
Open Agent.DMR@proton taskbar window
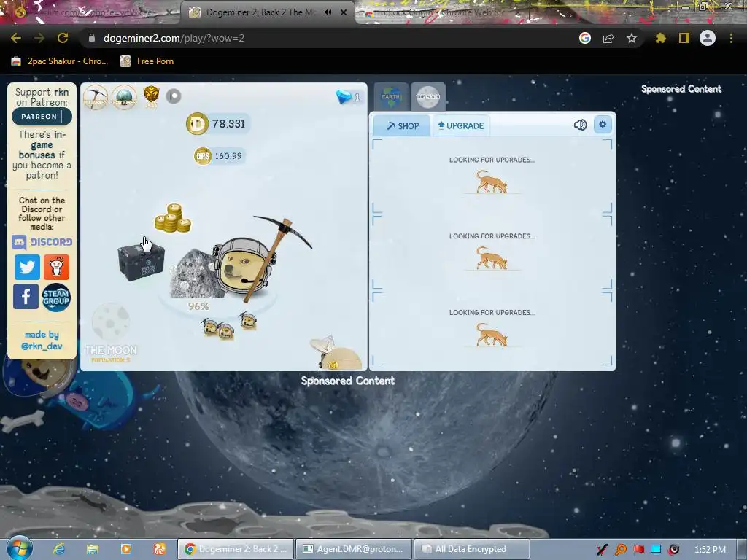(x=353, y=549)
